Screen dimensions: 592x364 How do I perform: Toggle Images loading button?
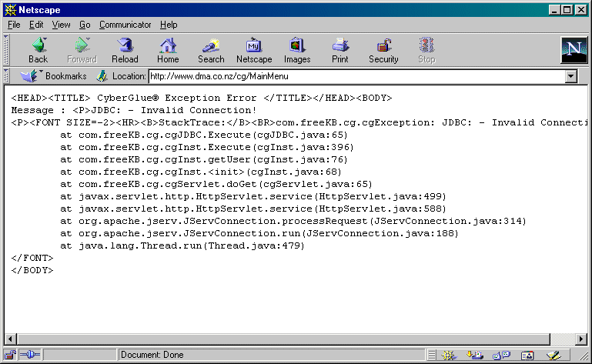(x=297, y=51)
